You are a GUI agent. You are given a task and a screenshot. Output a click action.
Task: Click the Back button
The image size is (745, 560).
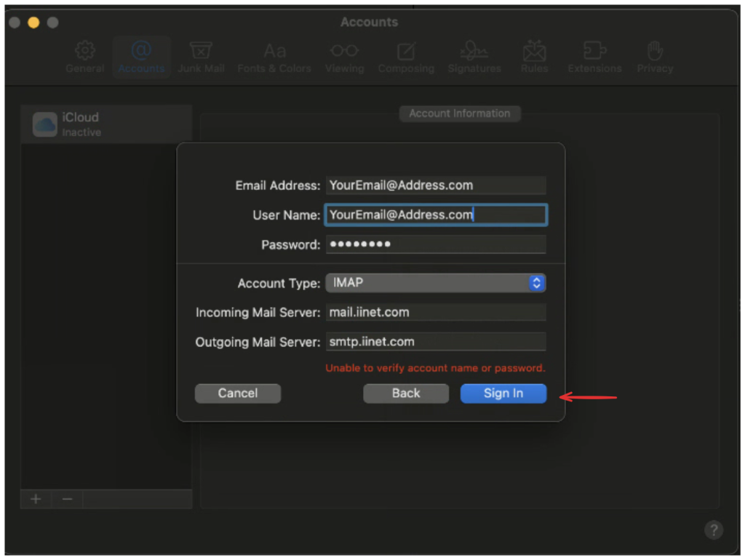[x=405, y=393]
